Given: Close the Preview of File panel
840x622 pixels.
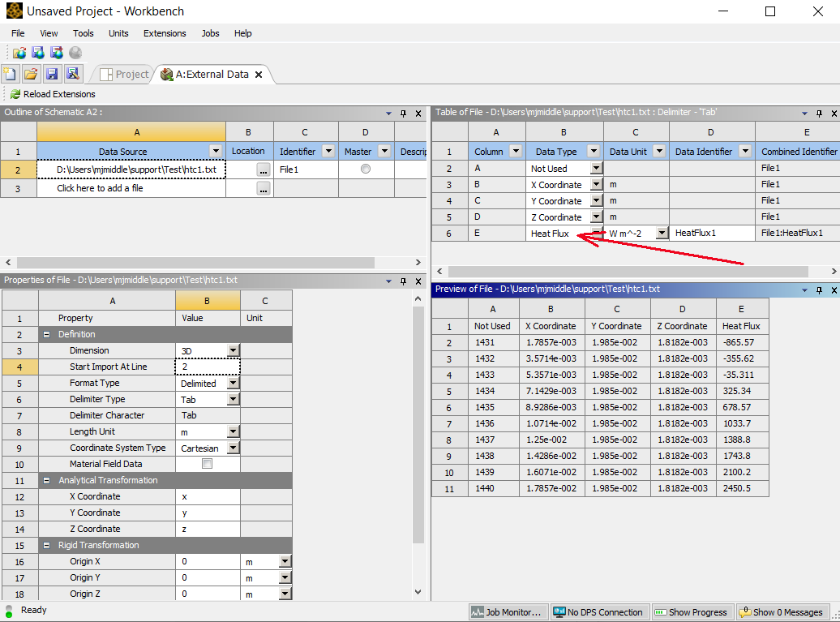Looking at the screenshot, I should (834, 290).
